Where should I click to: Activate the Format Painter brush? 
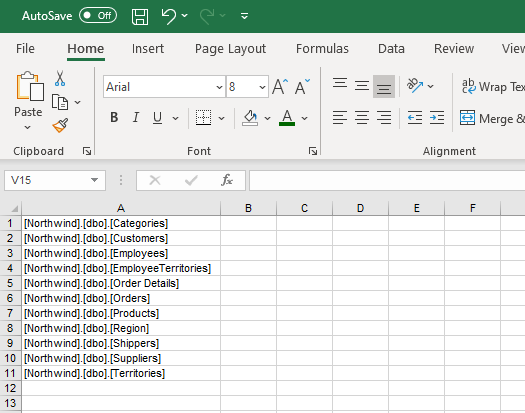(60, 125)
